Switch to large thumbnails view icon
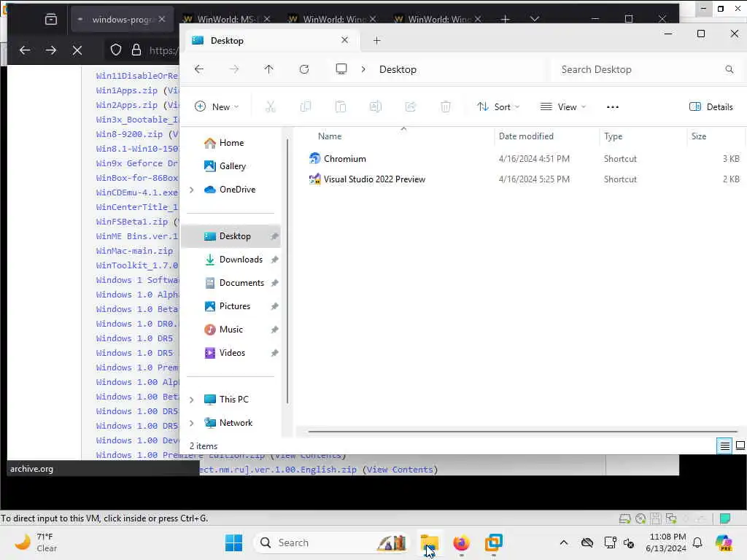Viewport: 747px width, 560px height. point(740,446)
